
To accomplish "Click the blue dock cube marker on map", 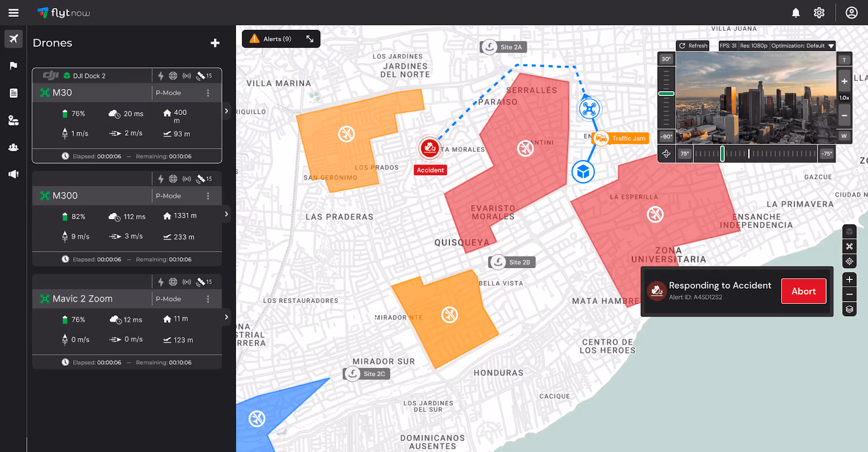I will [583, 172].
